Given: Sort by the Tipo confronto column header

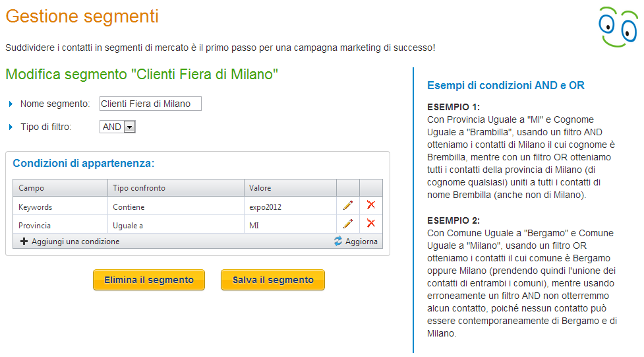Looking at the screenshot, I should pyautogui.click(x=139, y=188).
